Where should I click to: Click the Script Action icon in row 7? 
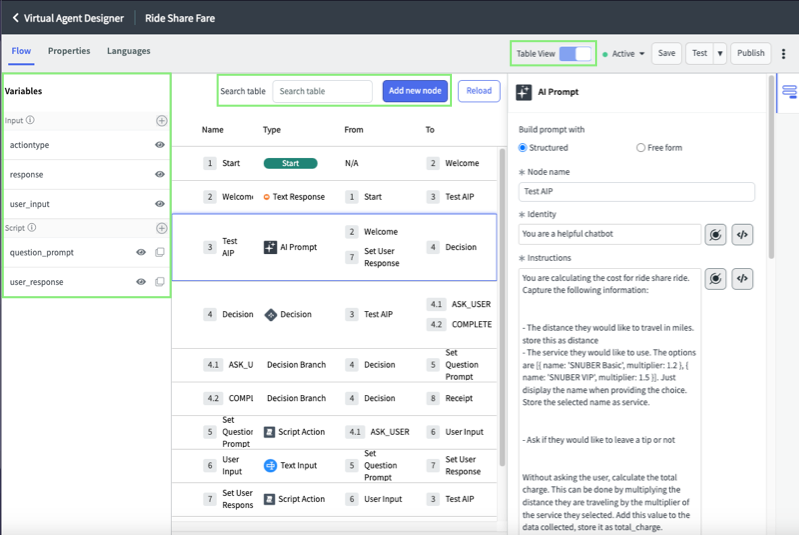[270, 499]
